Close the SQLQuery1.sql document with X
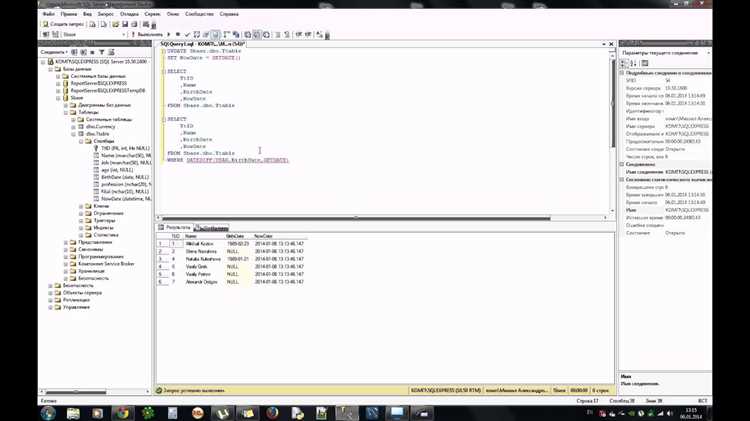 [x=611, y=44]
